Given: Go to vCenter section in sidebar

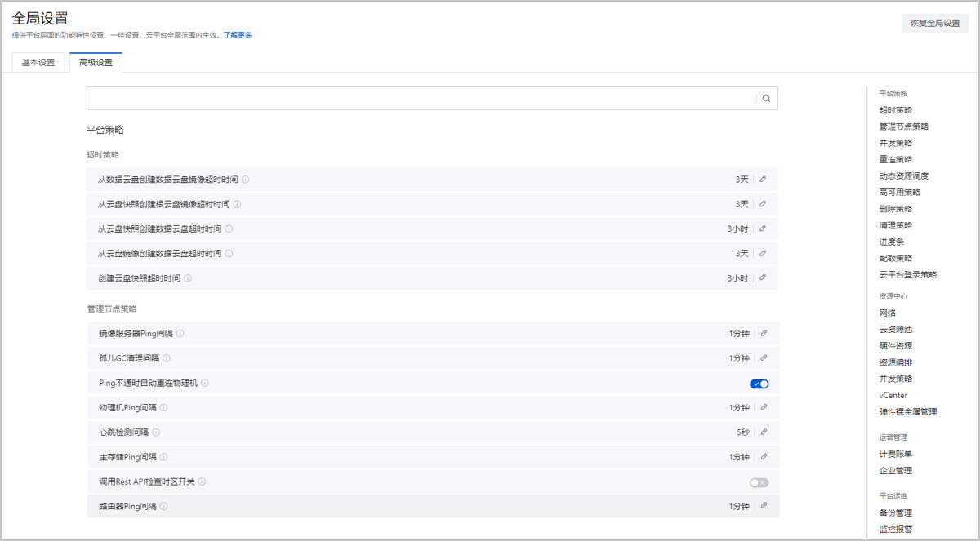Looking at the screenshot, I should (x=893, y=395).
